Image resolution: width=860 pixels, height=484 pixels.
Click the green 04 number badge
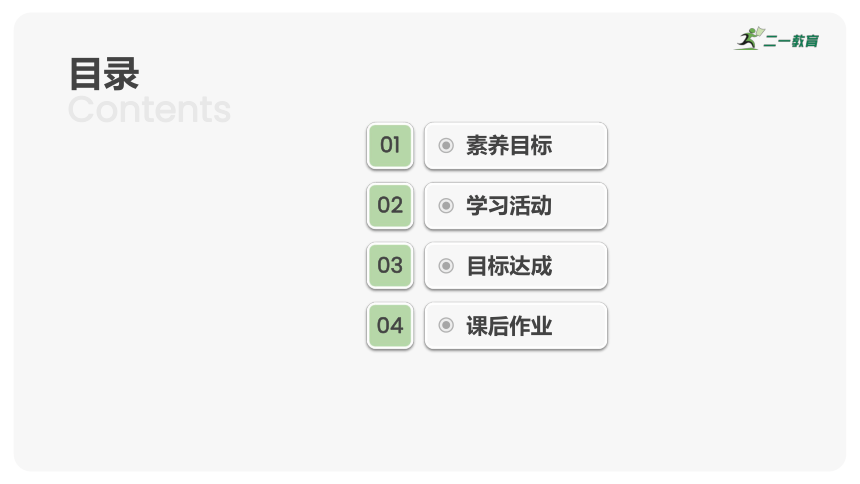390,326
